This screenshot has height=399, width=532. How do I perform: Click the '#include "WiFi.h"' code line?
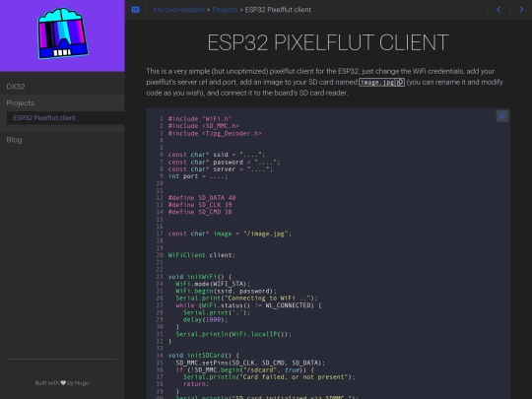200,119
